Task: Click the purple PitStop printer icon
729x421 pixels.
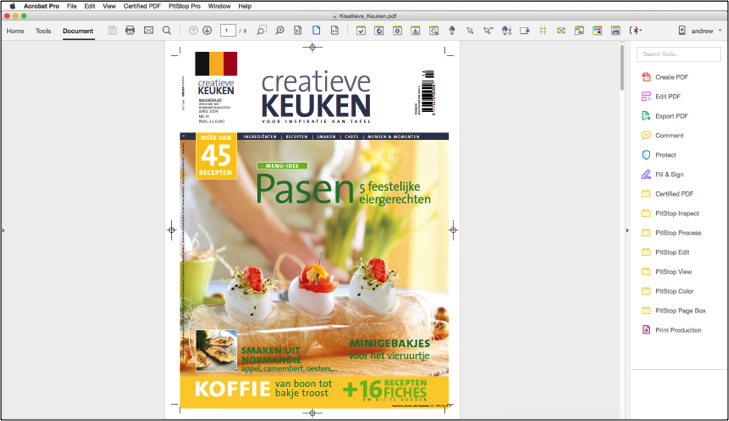Action: pos(616,31)
